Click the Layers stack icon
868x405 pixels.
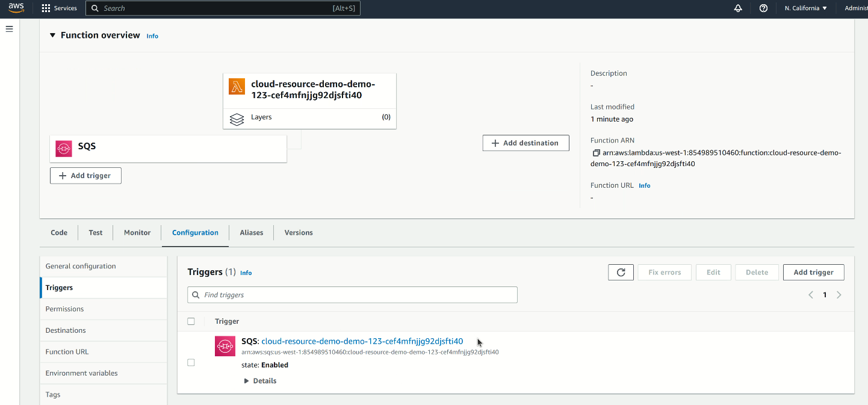click(237, 119)
